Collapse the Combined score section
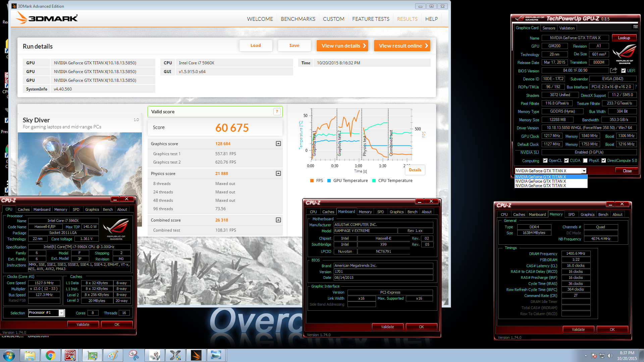The height and width of the screenshot is (362, 644). (x=278, y=220)
